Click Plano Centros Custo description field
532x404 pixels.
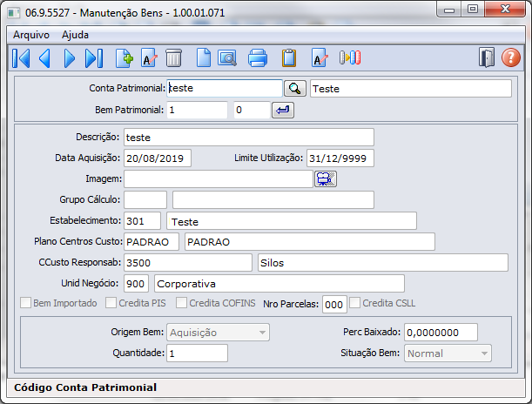pos(310,241)
